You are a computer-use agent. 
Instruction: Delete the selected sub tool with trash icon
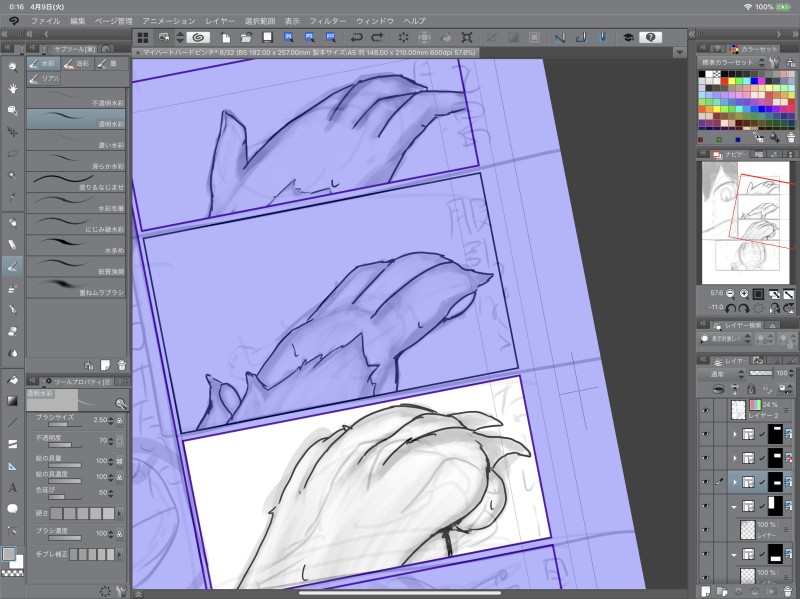pyautogui.click(x=121, y=365)
